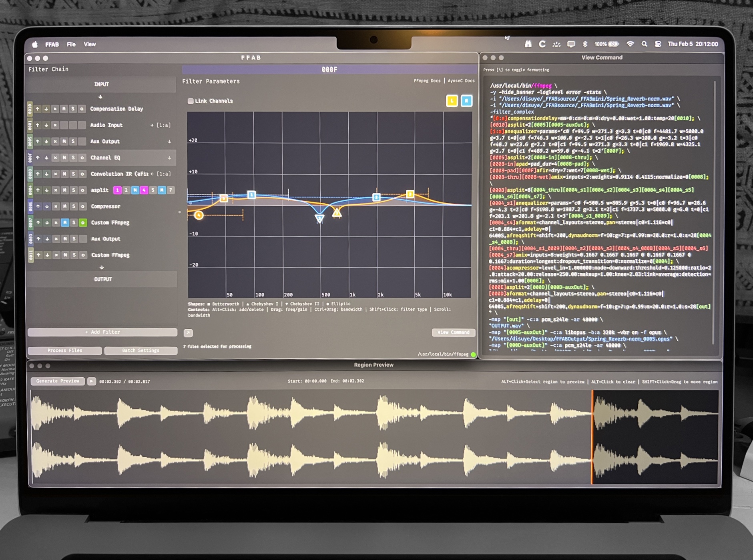The height and width of the screenshot is (560, 753).
Task: Click the Process Files button
Action: tap(64, 350)
